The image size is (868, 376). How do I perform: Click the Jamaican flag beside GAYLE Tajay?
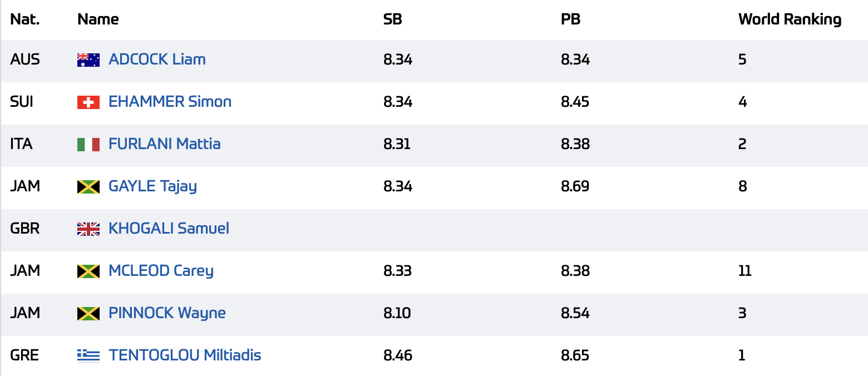[88, 187]
